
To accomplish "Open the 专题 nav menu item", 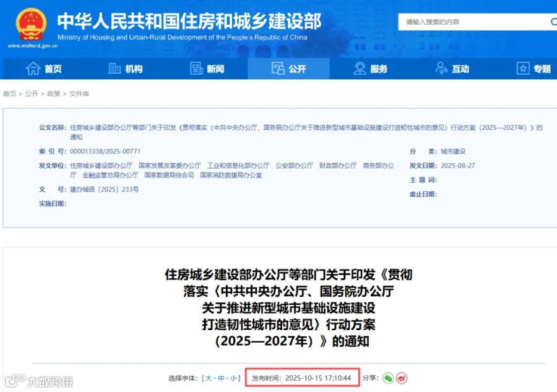I will click(x=534, y=69).
